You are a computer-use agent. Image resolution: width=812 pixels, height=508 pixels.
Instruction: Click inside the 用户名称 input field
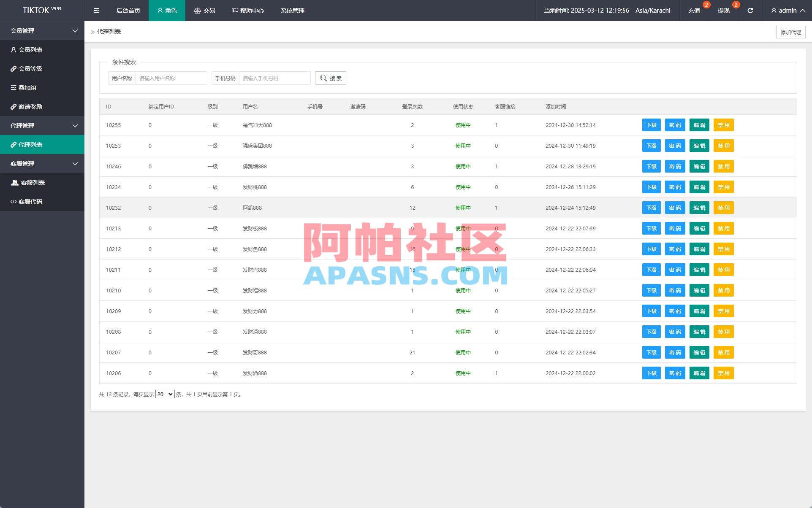pos(171,78)
